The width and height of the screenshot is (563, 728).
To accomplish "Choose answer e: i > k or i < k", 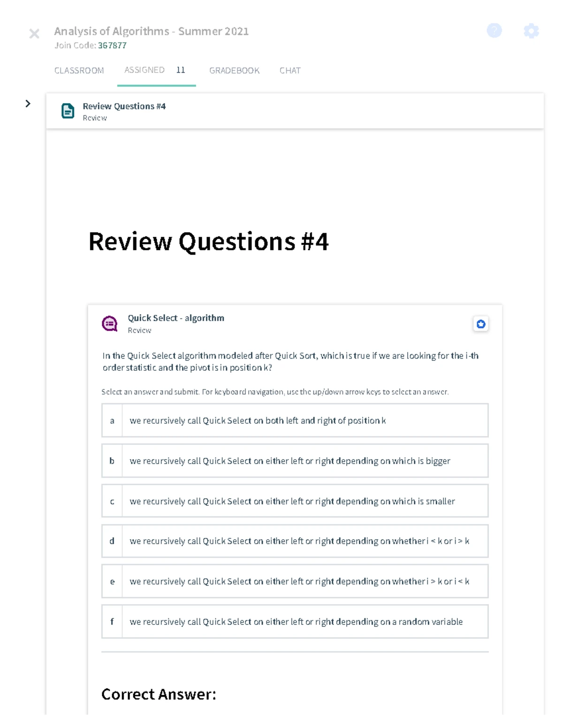I will coord(295,581).
